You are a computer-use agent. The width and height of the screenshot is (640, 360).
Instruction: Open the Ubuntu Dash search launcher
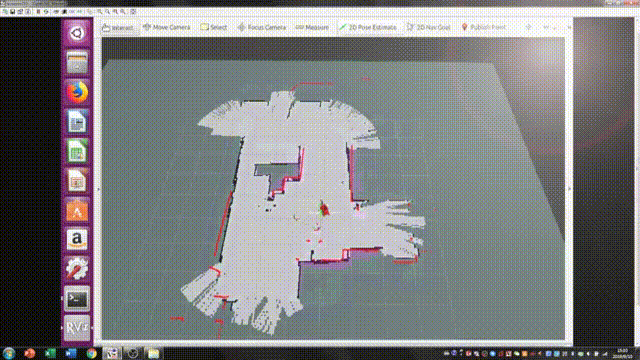pos(77,33)
